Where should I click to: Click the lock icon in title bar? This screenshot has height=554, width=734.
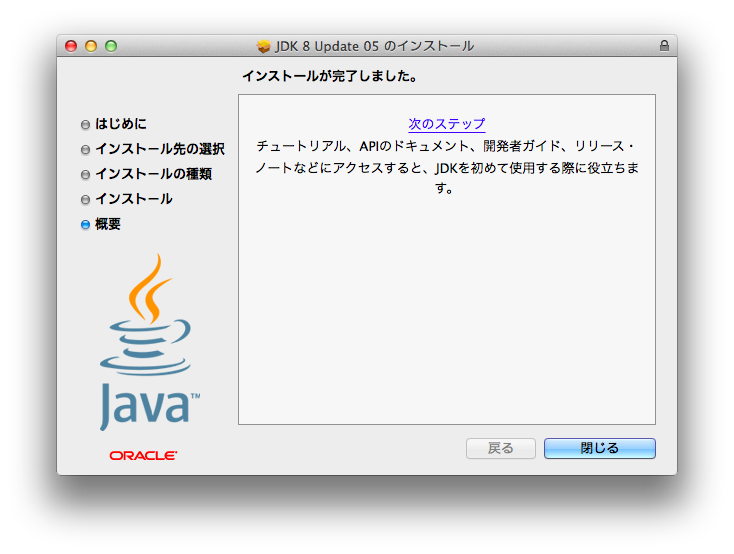pos(664,45)
